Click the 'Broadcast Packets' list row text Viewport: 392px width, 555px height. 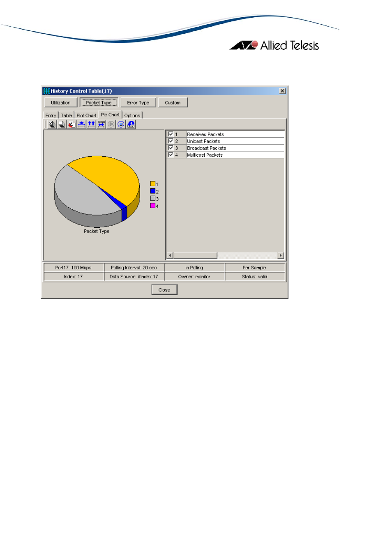coord(206,148)
